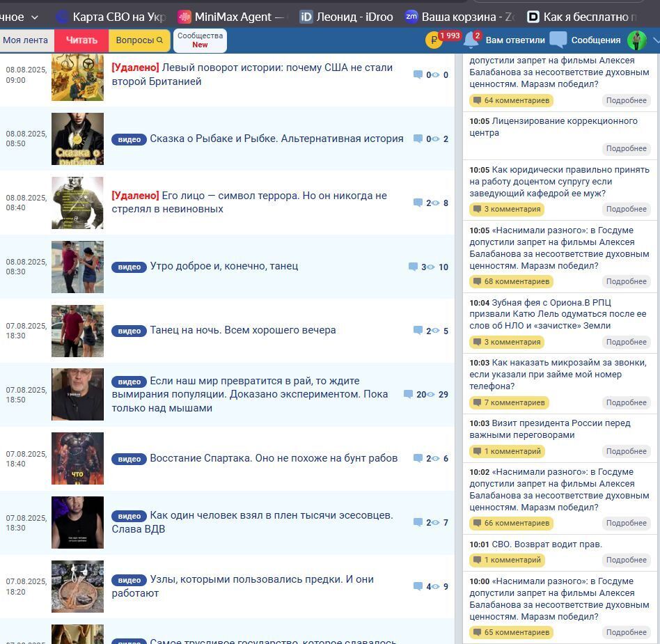Switch to the Читать tab
The height and width of the screenshot is (644, 660).
point(81,40)
